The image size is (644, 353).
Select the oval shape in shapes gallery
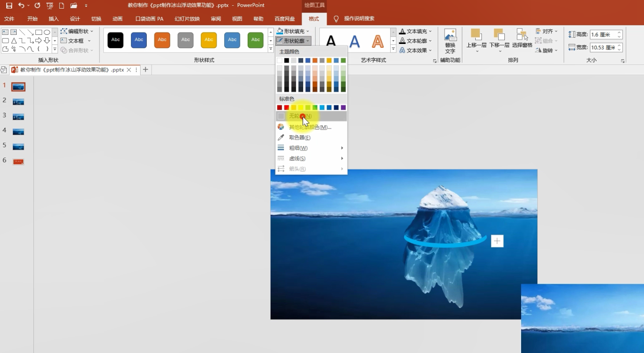[x=47, y=32]
